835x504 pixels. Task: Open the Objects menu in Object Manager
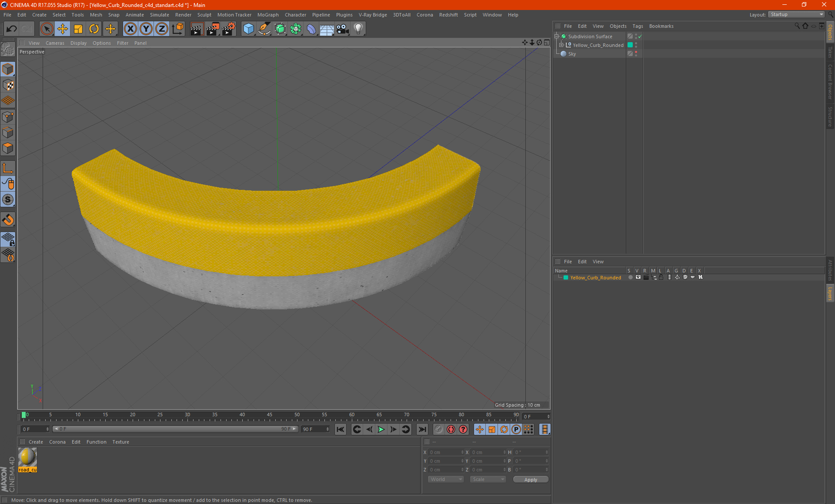(x=618, y=26)
